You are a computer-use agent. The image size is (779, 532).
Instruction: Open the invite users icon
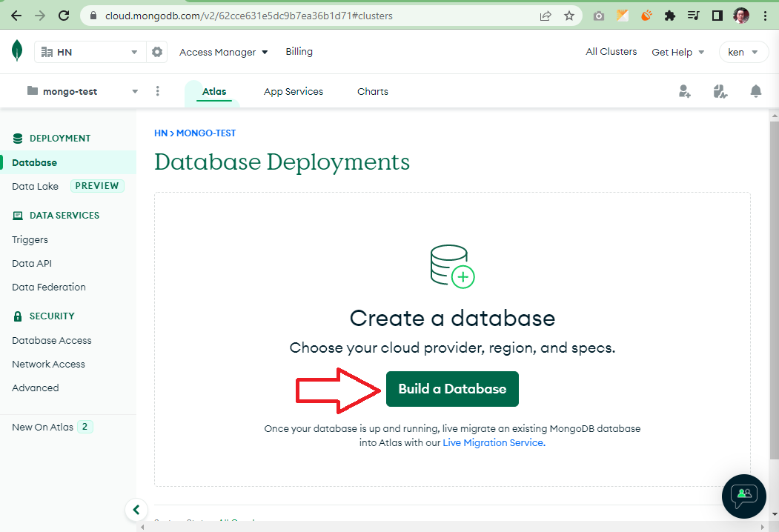pos(684,90)
